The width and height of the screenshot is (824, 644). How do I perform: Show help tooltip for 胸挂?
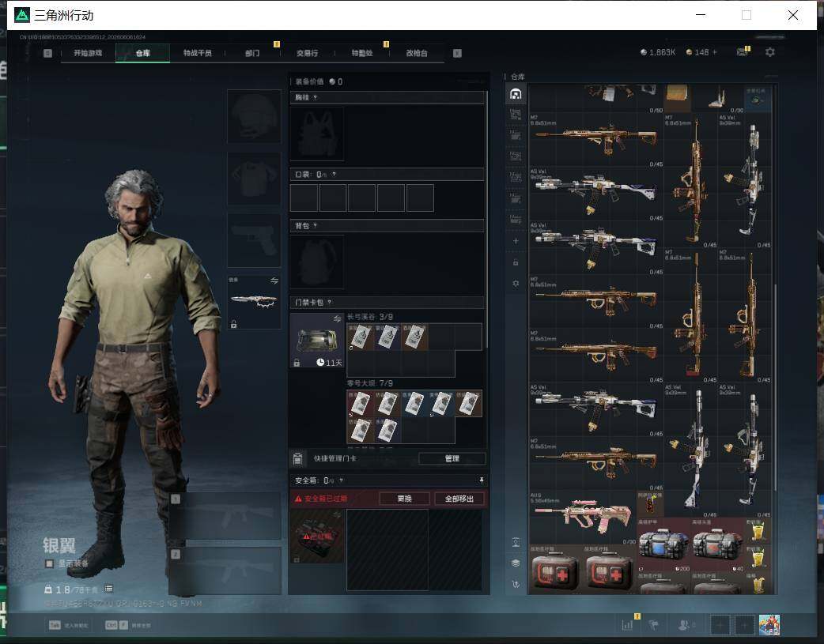tap(315, 97)
